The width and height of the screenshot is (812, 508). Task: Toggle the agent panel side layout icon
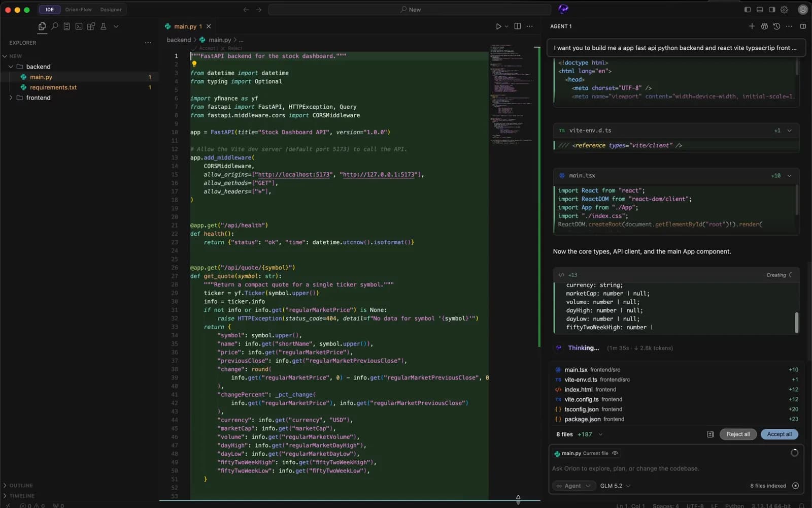click(803, 26)
